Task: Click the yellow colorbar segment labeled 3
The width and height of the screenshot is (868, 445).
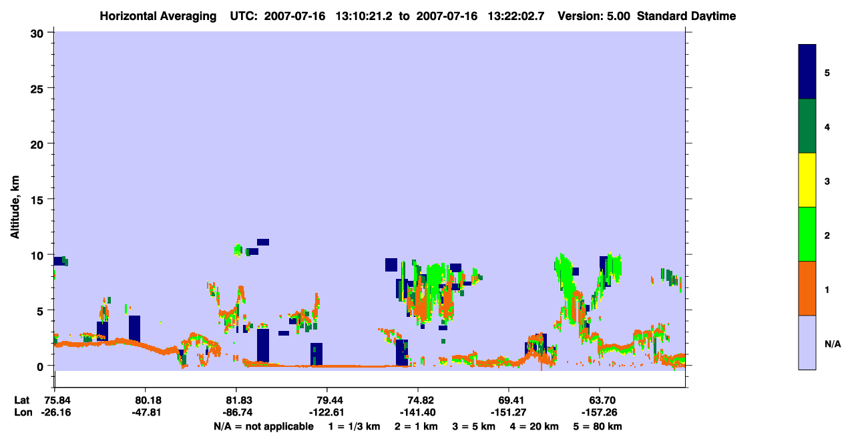Action: [x=807, y=180]
